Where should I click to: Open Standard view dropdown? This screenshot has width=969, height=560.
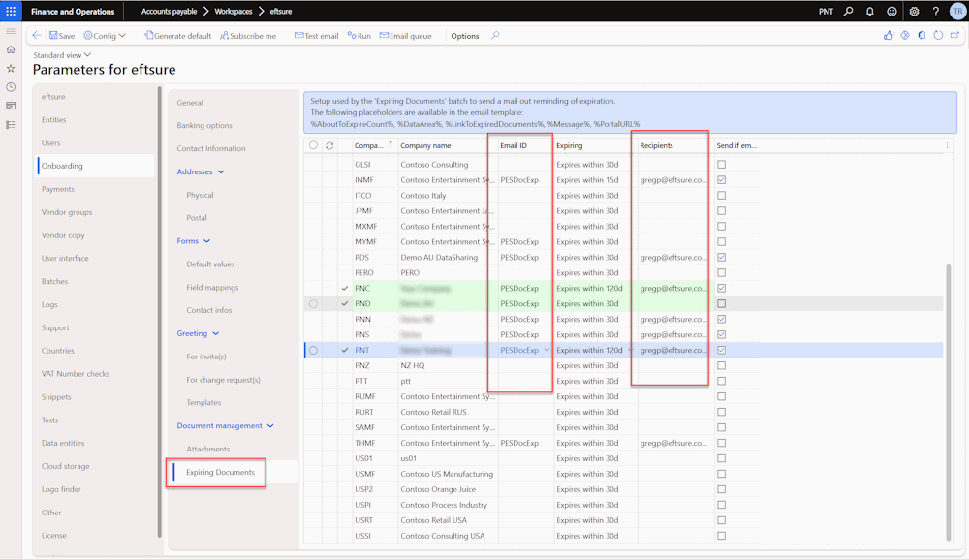62,55
